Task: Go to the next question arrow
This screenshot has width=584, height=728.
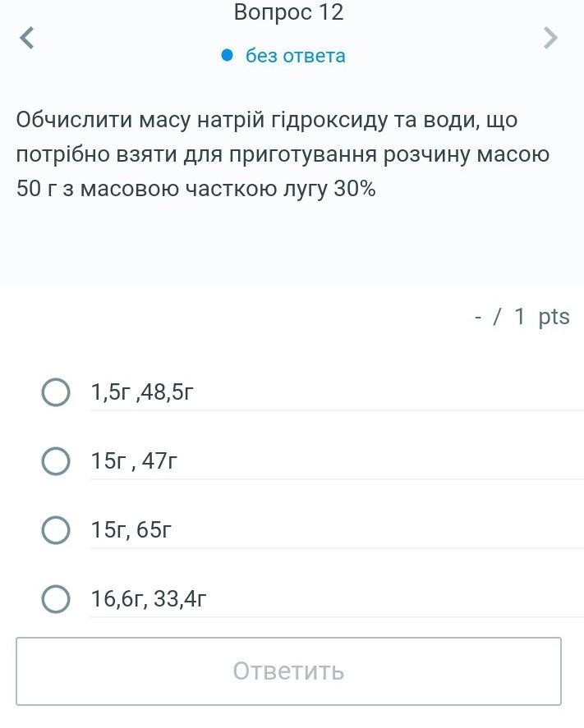Action: [x=550, y=38]
